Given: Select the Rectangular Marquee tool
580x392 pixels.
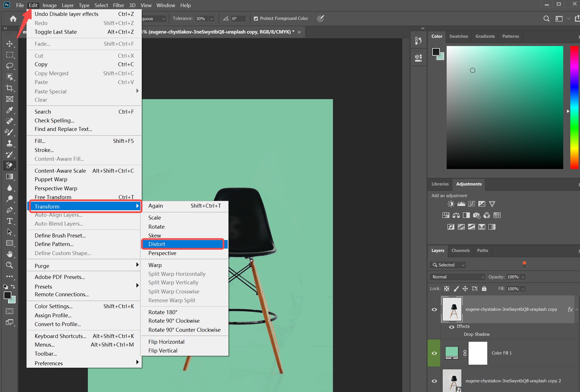Looking at the screenshot, I should (10, 55).
